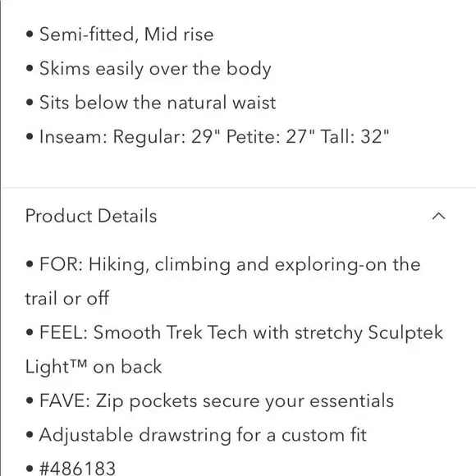
Task: Click the Tall: 32" inseam text
Action: click(355, 136)
